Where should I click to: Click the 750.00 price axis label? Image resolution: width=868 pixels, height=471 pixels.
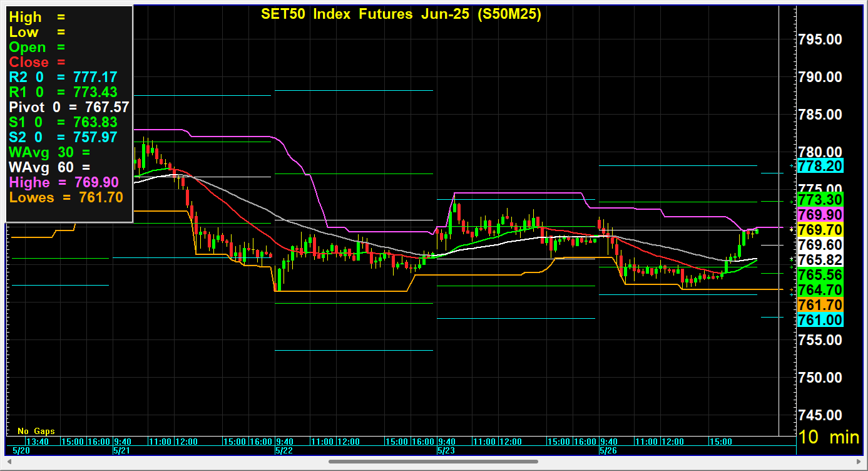coord(820,378)
